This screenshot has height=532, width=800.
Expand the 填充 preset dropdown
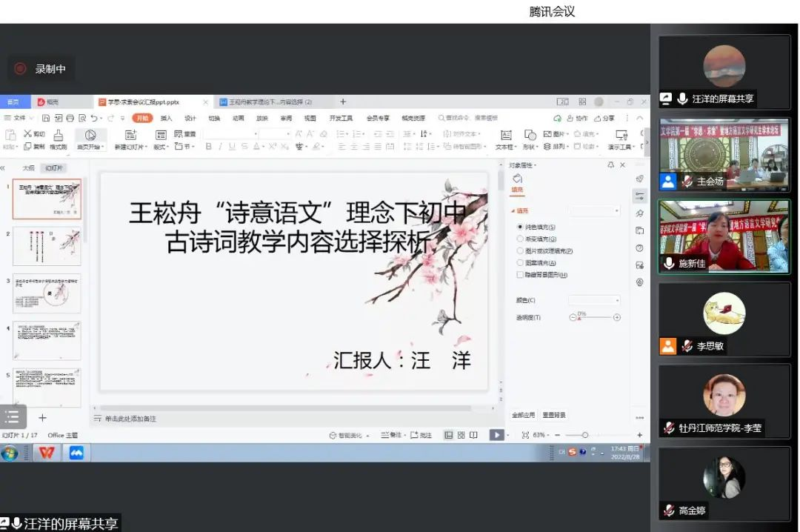coord(594,211)
